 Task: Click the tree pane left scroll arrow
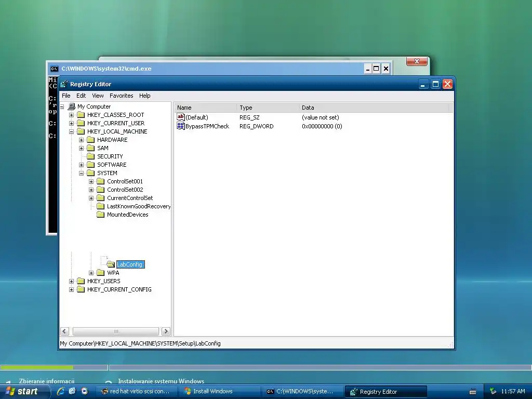click(64, 331)
